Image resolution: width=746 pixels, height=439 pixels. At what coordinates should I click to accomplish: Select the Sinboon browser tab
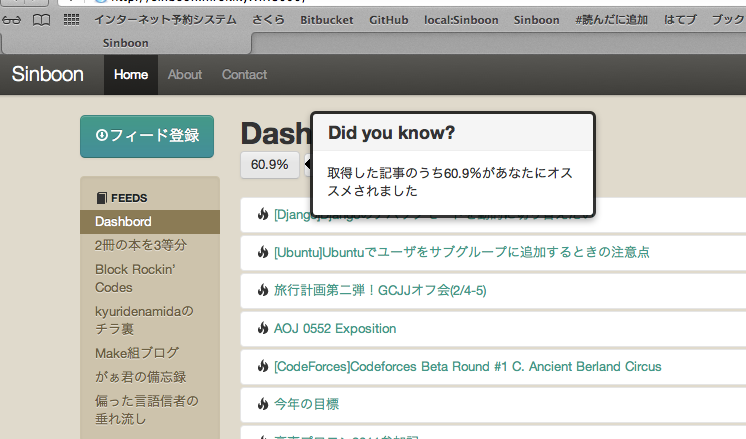pos(126,43)
